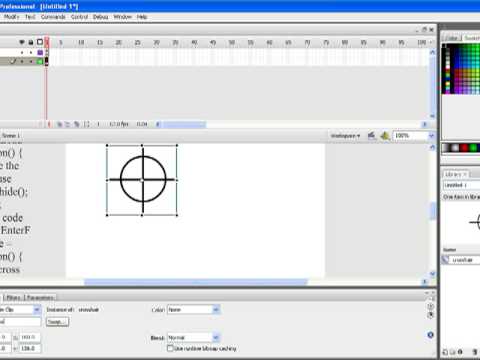Click Edit Multiple Frames button
The width and height of the screenshot is (480, 360).
pos(77,124)
